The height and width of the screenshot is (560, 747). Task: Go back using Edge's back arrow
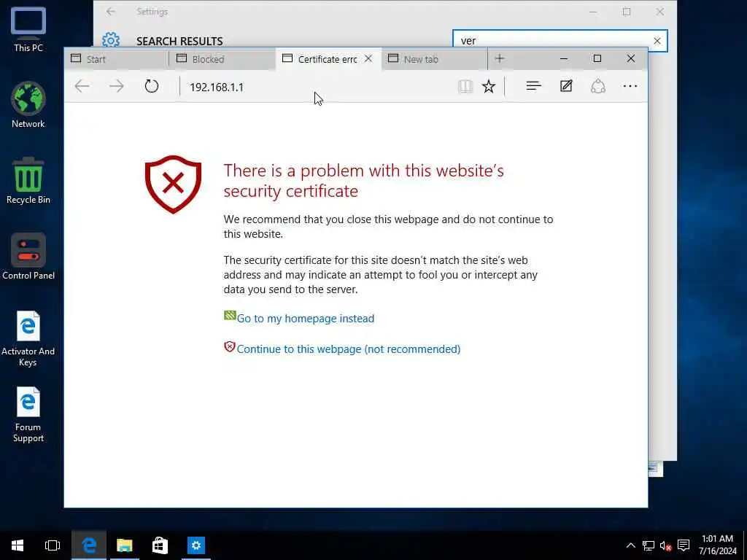tap(82, 86)
